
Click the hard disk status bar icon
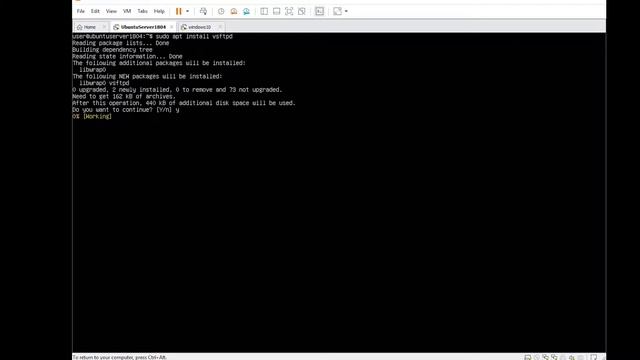pos(527,357)
